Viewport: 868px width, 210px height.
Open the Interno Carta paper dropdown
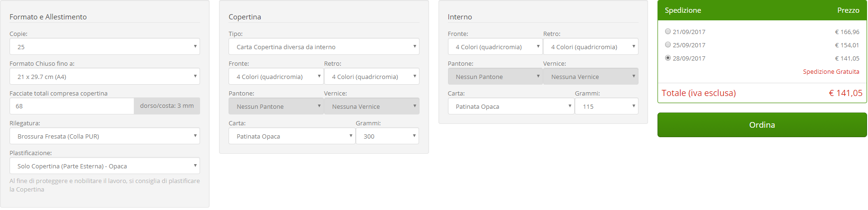(x=511, y=106)
